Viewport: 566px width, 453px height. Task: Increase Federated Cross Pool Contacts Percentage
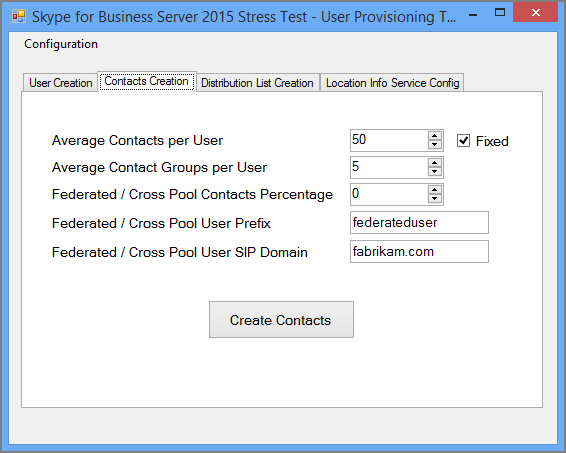(x=435, y=190)
